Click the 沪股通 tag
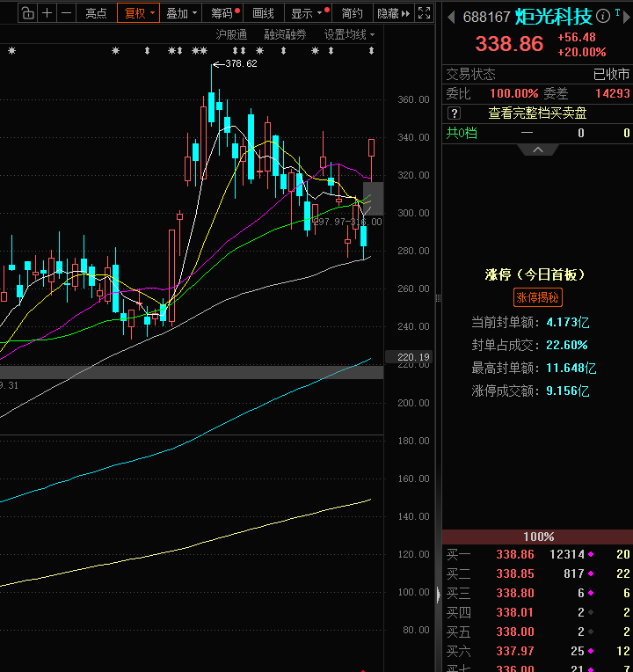The height and width of the screenshot is (672, 633). pos(231,34)
